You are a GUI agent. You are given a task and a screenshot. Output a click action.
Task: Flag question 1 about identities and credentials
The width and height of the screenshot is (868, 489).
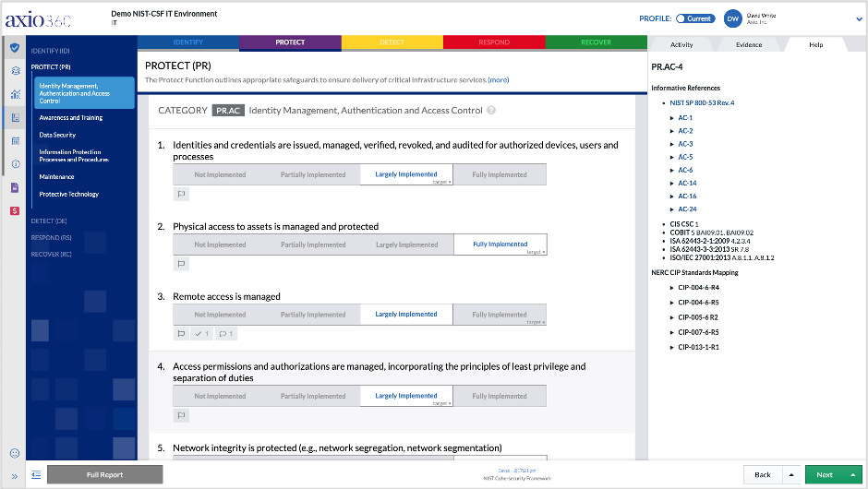(181, 194)
